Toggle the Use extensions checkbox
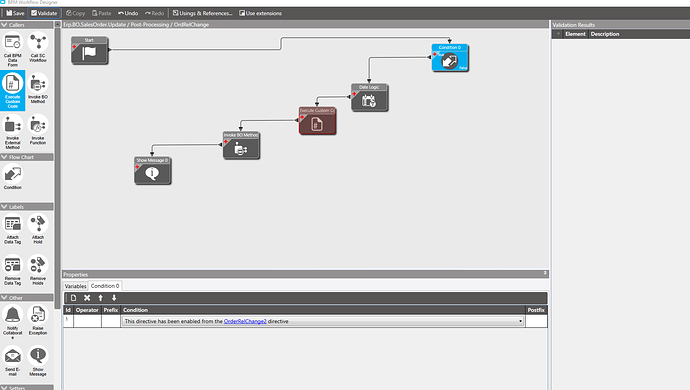 tap(261, 13)
